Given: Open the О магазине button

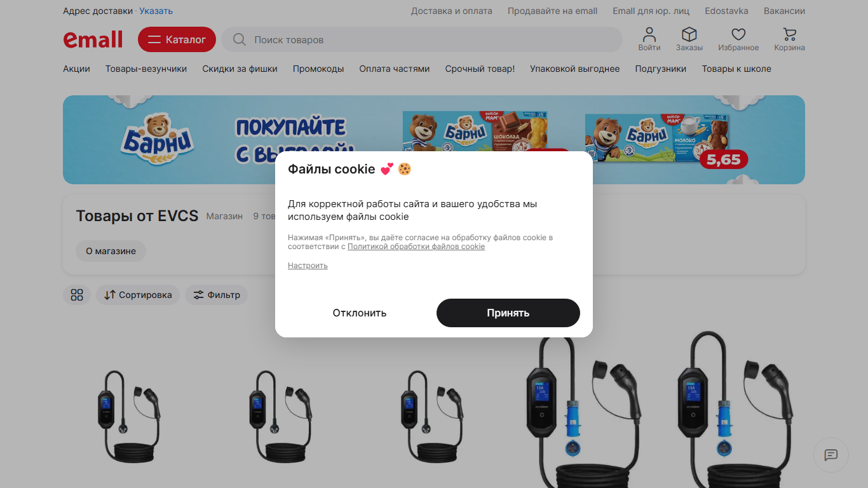Looking at the screenshot, I should point(111,251).
